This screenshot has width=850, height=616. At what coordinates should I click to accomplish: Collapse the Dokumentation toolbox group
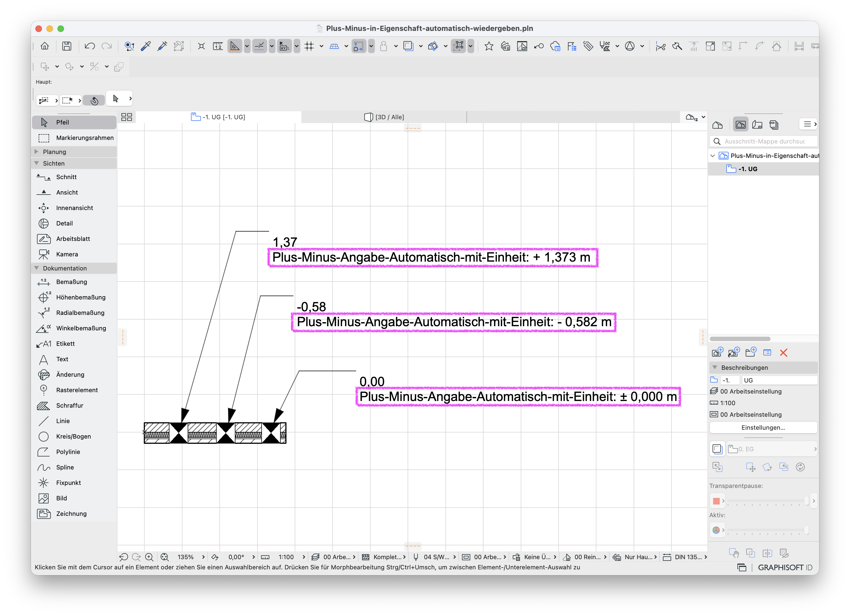[36, 268]
